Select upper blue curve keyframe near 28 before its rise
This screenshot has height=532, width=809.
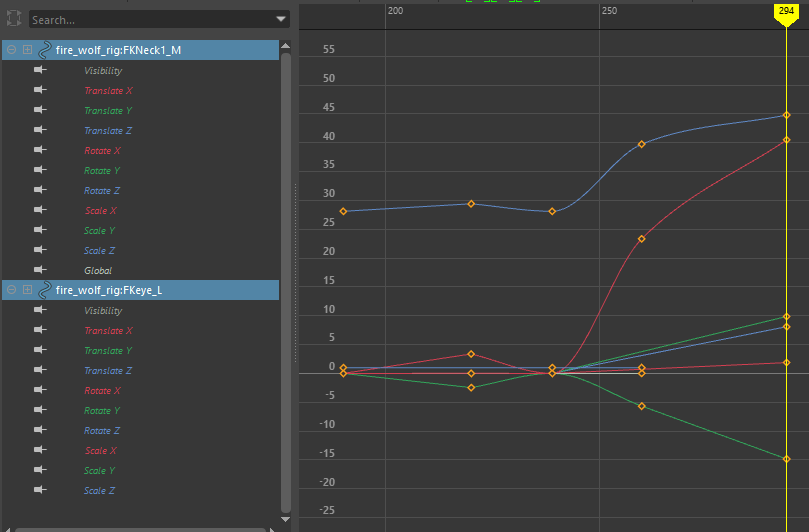coord(552,212)
